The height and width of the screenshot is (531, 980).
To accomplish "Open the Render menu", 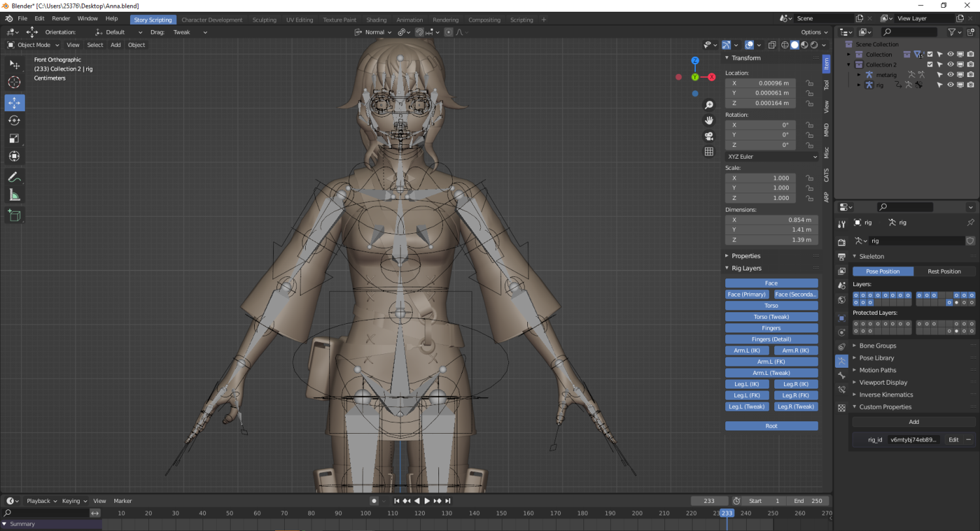I will (x=61, y=19).
